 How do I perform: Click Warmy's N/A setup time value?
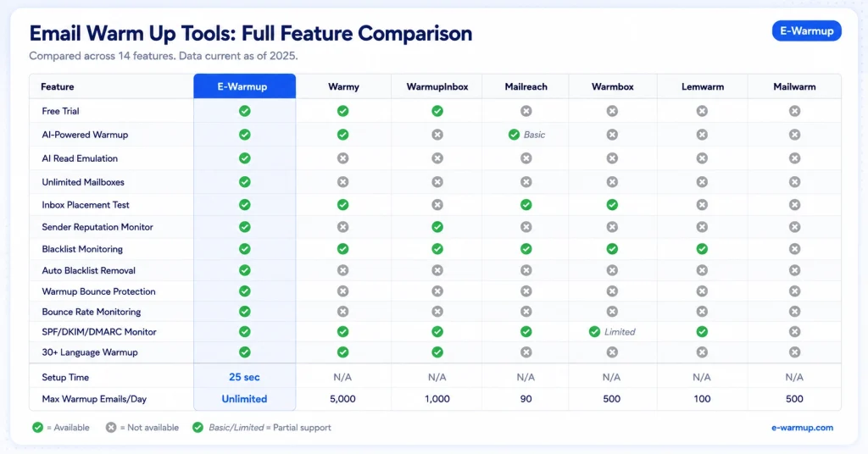click(x=342, y=377)
